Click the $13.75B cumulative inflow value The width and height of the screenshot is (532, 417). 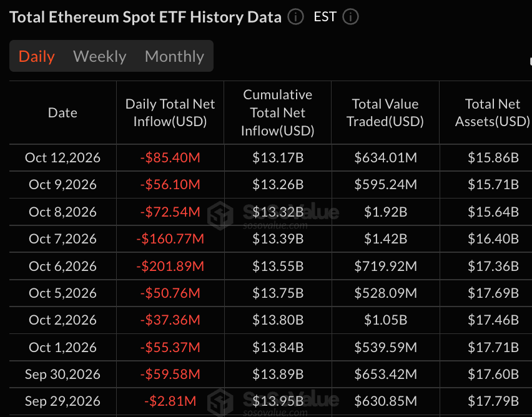(277, 293)
